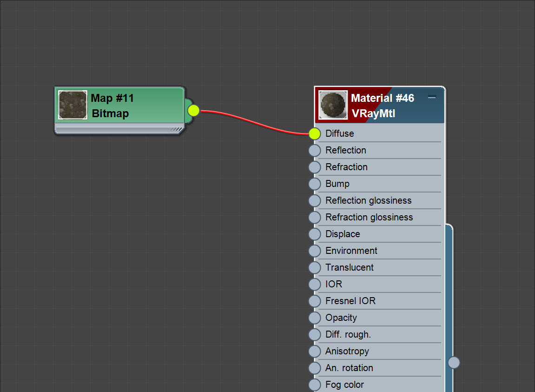Click the Map #11 Bitmap output socket
The width and height of the screenshot is (535, 392).
193,111
